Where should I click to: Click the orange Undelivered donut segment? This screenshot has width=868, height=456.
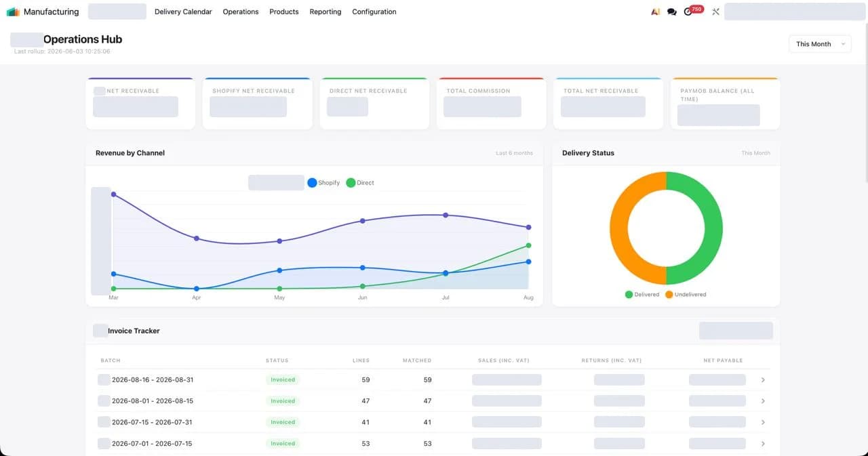(618, 228)
